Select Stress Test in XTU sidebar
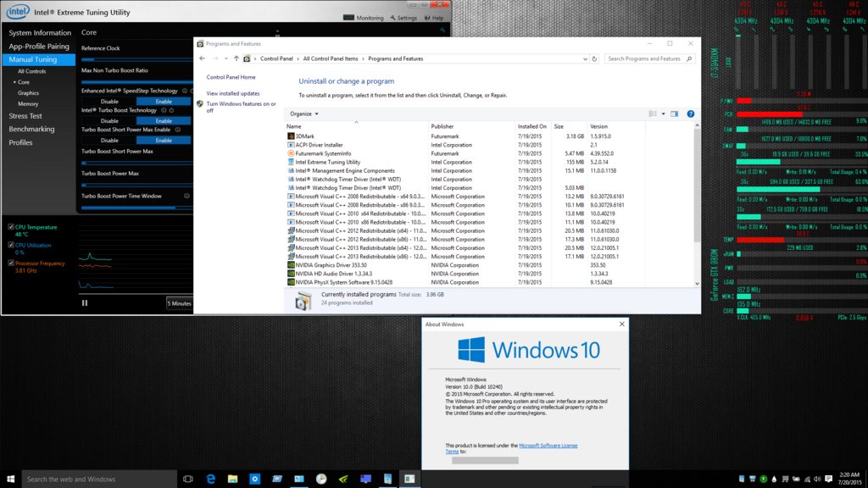Screen dimensions: 868x488 (x=25, y=116)
